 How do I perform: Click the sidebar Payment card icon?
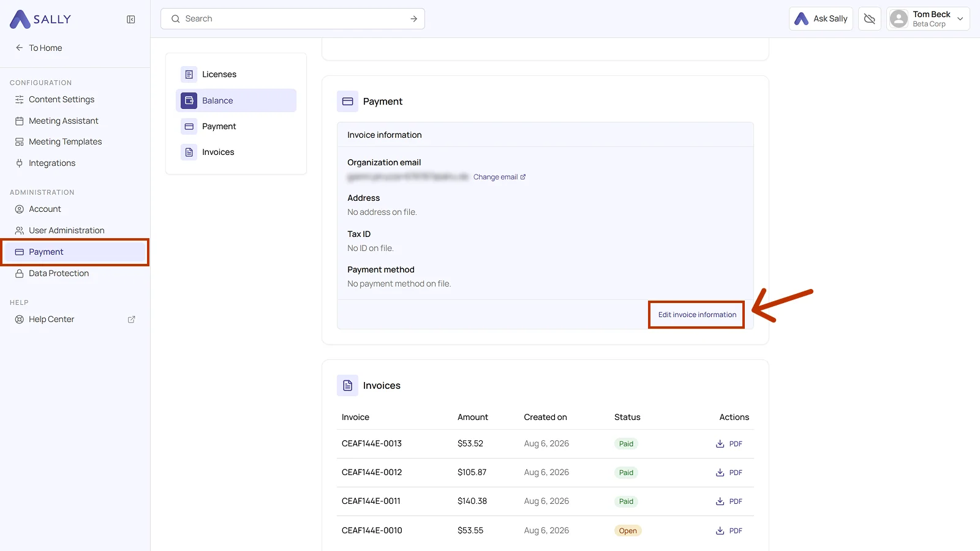click(x=20, y=252)
